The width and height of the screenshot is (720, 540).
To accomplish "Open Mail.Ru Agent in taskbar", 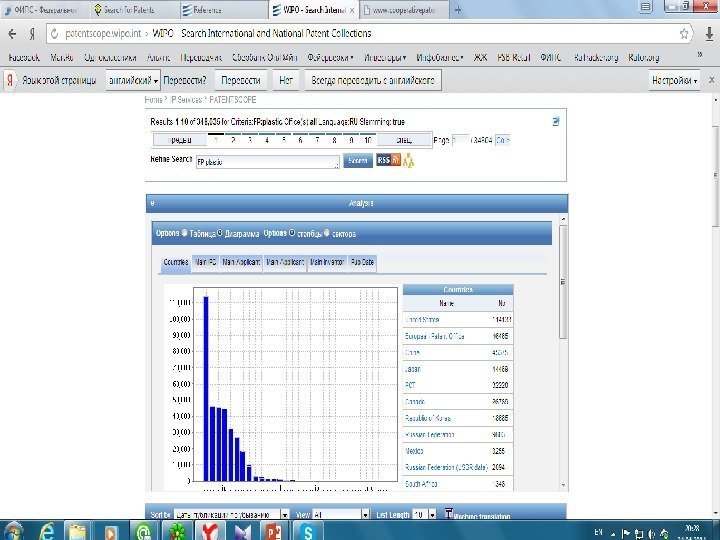I will 144,532.
